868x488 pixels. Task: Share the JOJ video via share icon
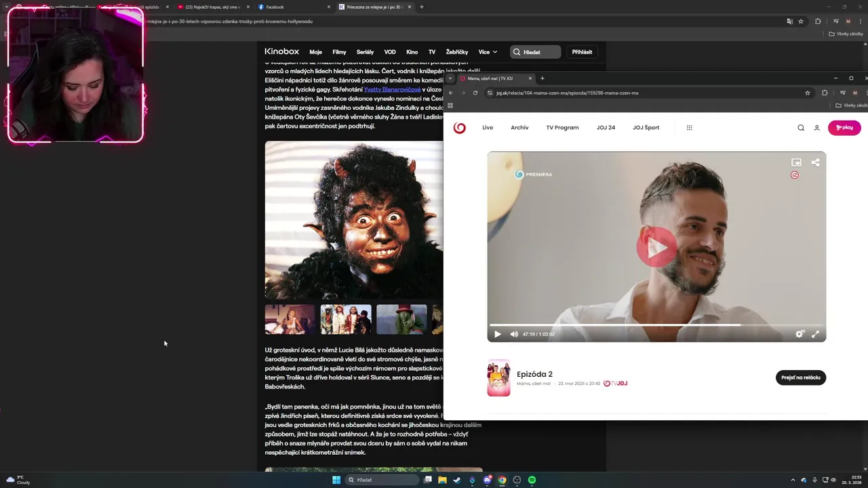[x=815, y=163]
